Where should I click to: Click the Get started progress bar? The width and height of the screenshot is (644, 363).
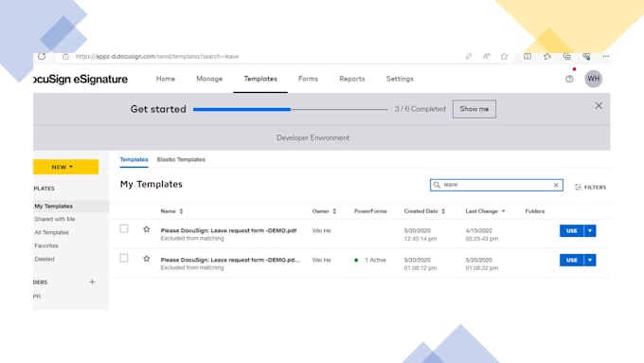(290, 109)
